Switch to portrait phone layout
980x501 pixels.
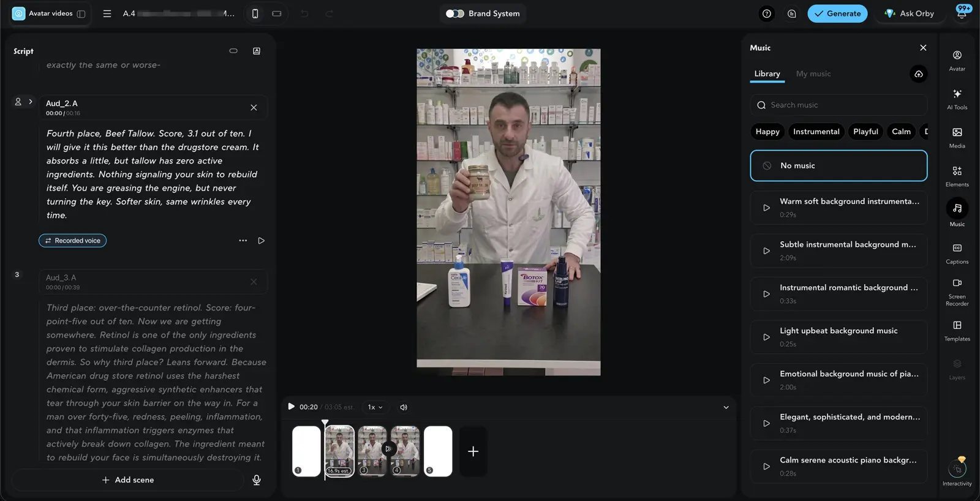coord(255,13)
